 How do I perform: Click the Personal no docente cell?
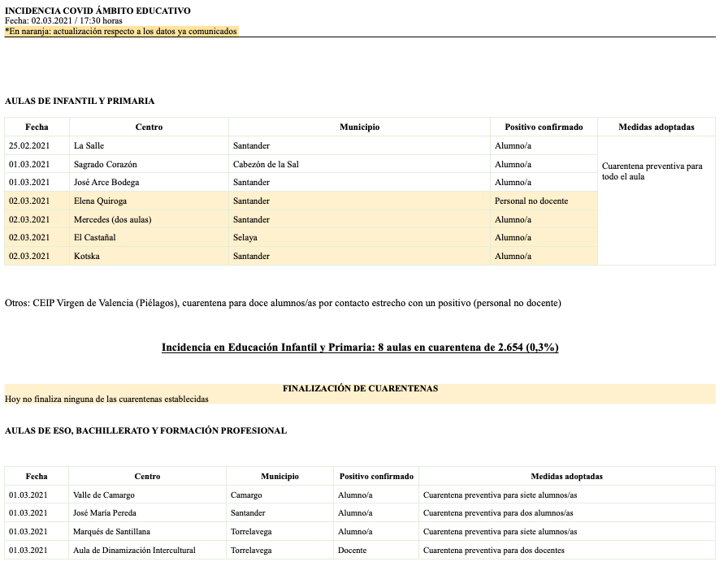click(531, 201)
